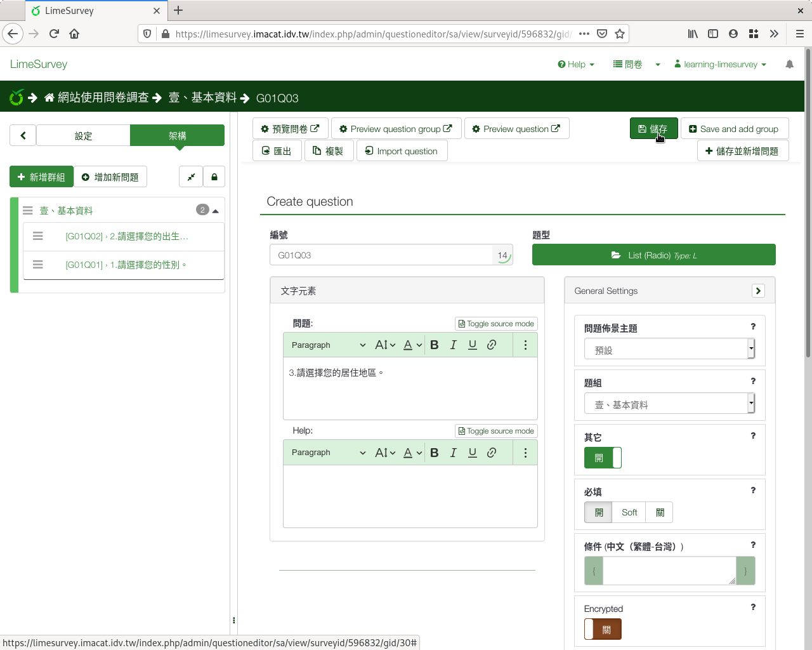Insert link in the 問題 editor toolbar
Image resolution: width=812 pixels, height=650 pixels.
click(x=492, y=345)
